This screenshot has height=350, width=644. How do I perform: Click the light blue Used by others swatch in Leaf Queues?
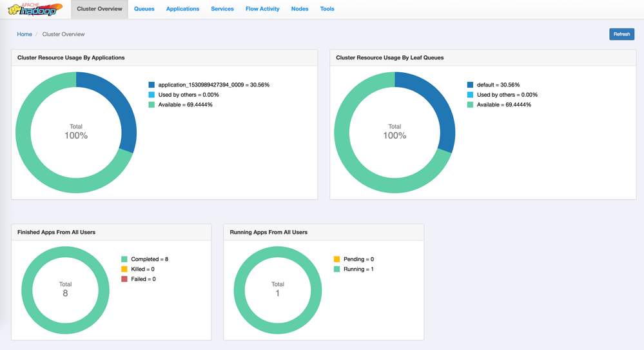coord(470,95)
